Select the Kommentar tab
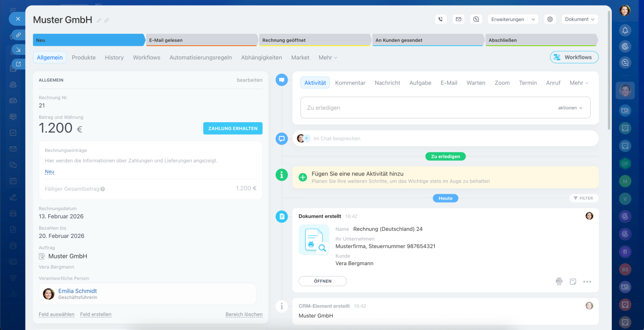Image resolution: width=644 pixels, height=330 pixels. click(x=350, y=83)
